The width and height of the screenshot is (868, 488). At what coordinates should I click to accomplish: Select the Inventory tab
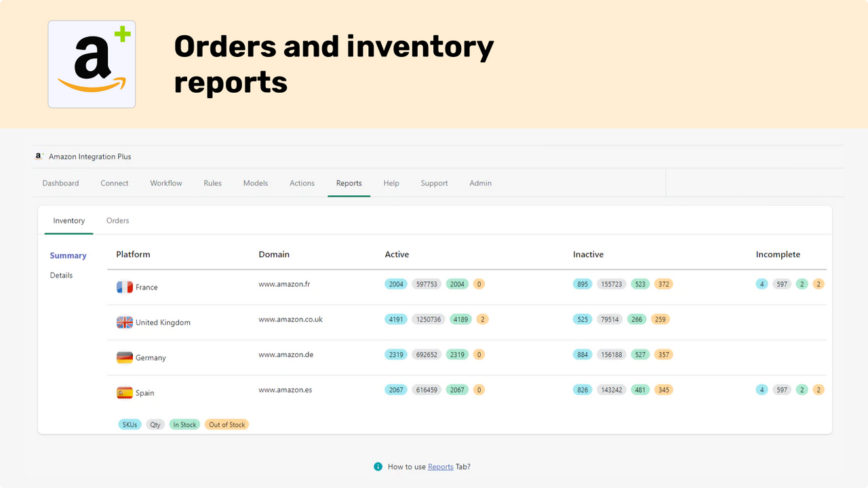click(68, 220)
